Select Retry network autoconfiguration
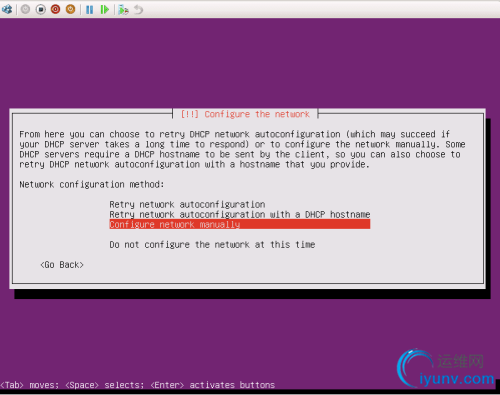This screenshot has height=395, width=500. click(187, 204)
